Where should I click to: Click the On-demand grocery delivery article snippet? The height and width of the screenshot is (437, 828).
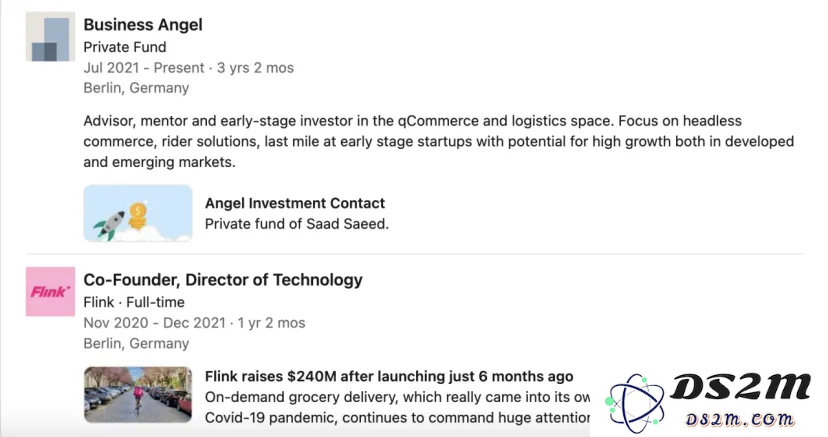(397, 407)
